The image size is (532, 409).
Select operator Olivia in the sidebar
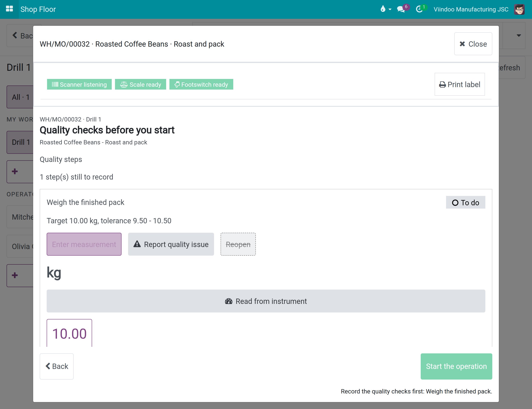[20, 246]
